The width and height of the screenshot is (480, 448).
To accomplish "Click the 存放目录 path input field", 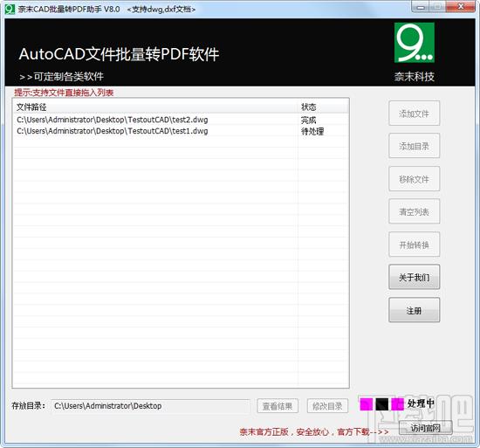I will [x=150, y=406].
